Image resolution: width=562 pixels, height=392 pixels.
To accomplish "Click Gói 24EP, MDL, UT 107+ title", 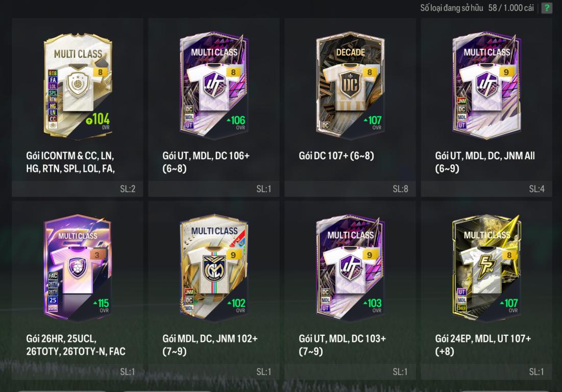I will (x=483, y=345).
